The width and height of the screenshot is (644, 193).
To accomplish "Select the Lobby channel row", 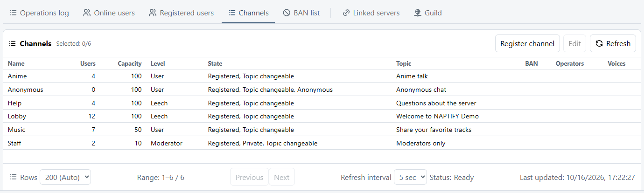I will [x=322, y=116].
